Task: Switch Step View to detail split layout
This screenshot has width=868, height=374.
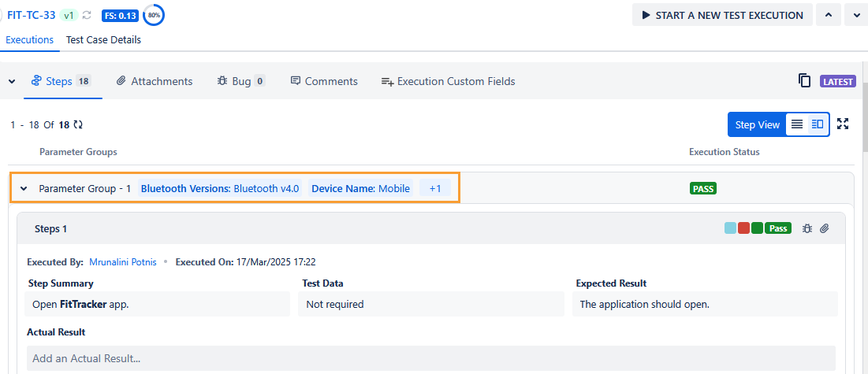Action: (x=818, y=124)
